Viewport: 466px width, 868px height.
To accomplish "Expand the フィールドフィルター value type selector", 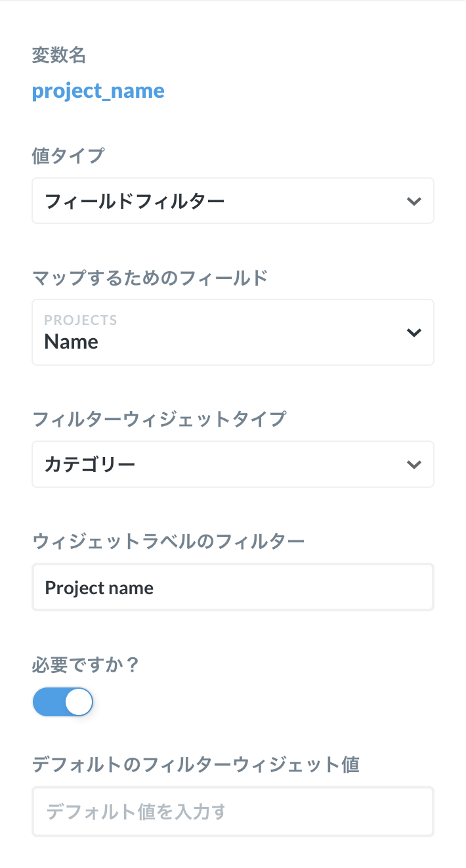I will (233, 201).
